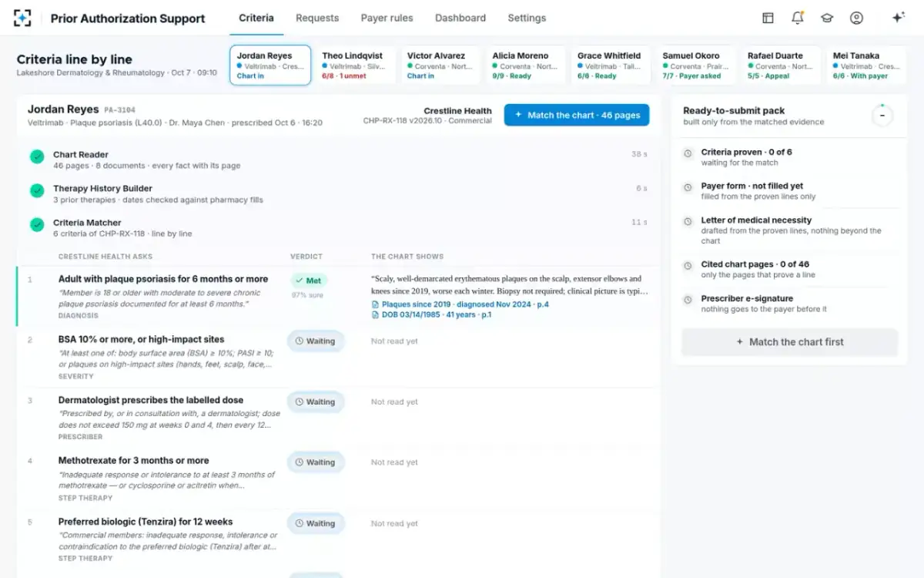Click the Match the chart first button
The height and width of the screenshot is (578, 924).
790,342
